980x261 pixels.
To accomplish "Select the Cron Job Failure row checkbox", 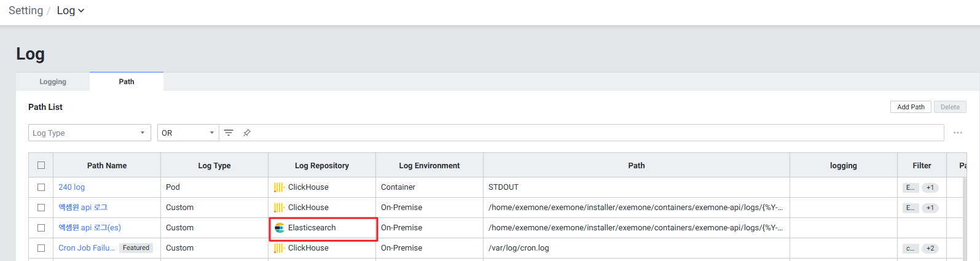I will pos(41,248).
